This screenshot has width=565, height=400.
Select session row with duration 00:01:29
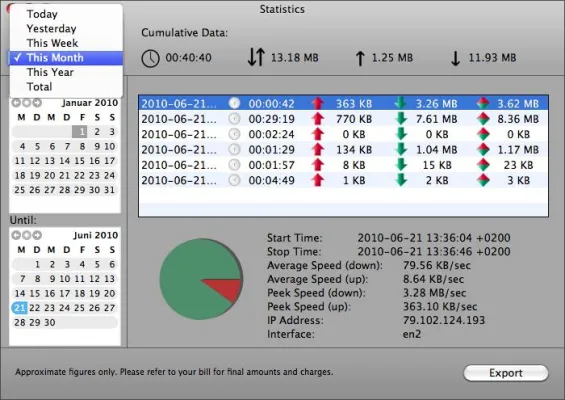coord(343,150)
